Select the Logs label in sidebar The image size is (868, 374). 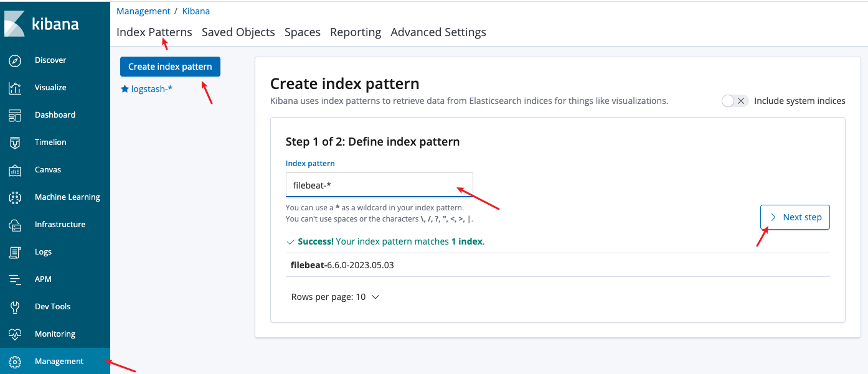(43, 252)
